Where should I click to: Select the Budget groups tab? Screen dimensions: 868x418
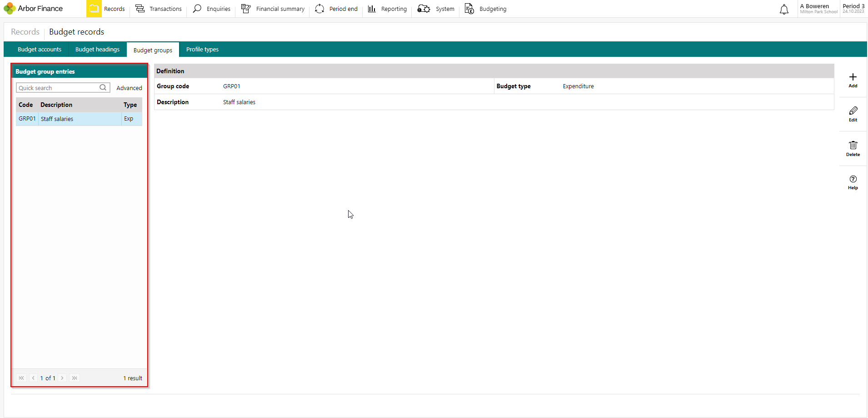click(x=153, y=50)
